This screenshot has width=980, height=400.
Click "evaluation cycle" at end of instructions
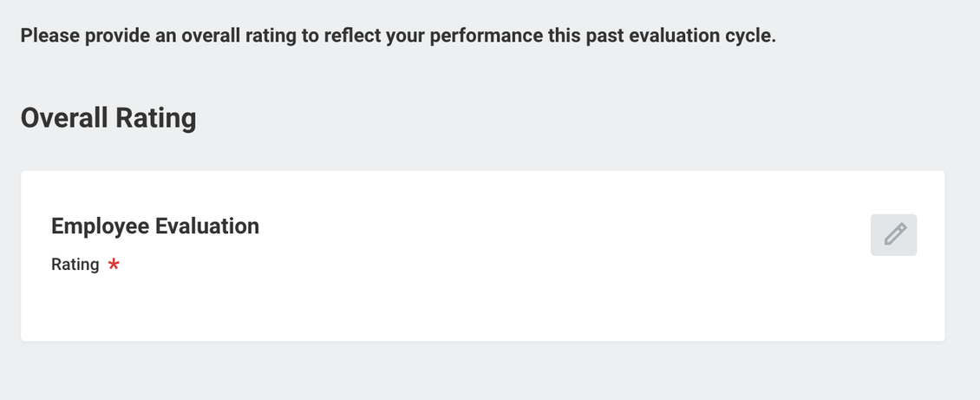(702, 36)
